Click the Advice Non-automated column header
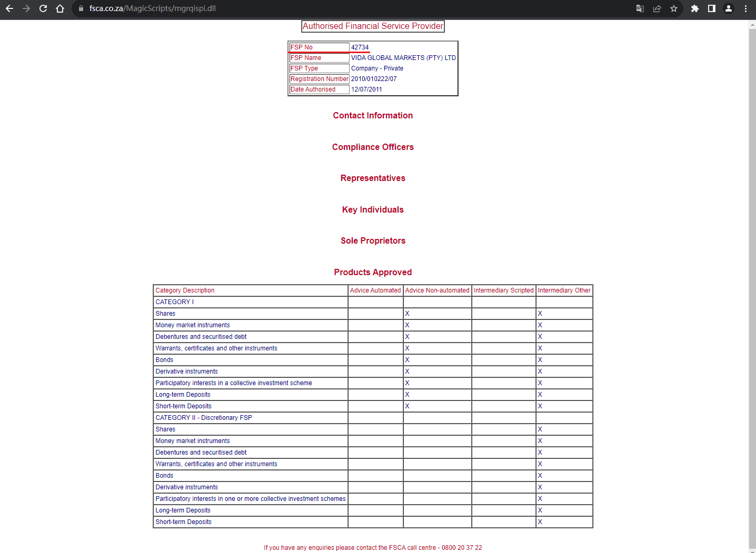Image resolution: width=756 pixels, height=553 pixels. tap(437, 290)
